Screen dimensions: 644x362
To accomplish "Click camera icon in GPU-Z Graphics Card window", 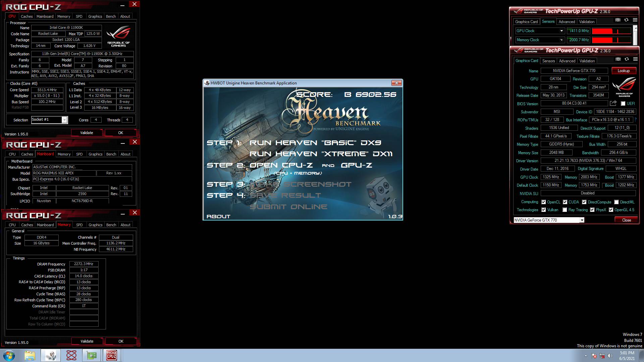I will 618,59.
